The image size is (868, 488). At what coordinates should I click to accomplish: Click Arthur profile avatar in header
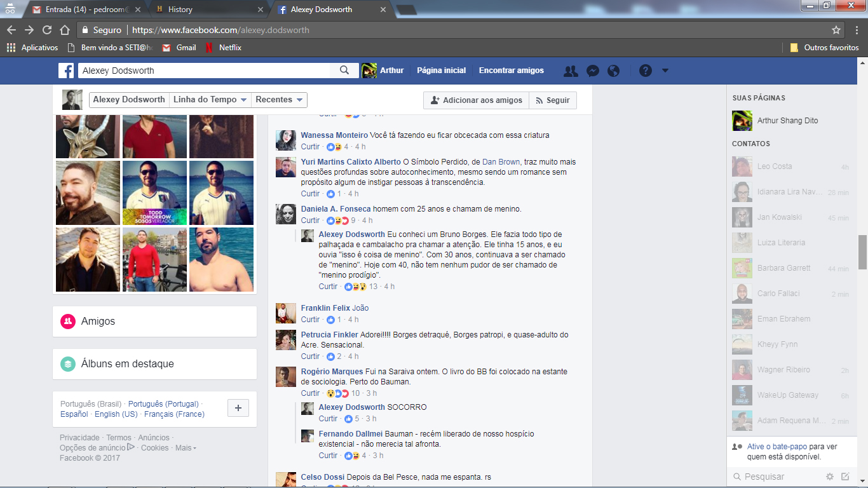pyautogui.click(x=369, y=71)
